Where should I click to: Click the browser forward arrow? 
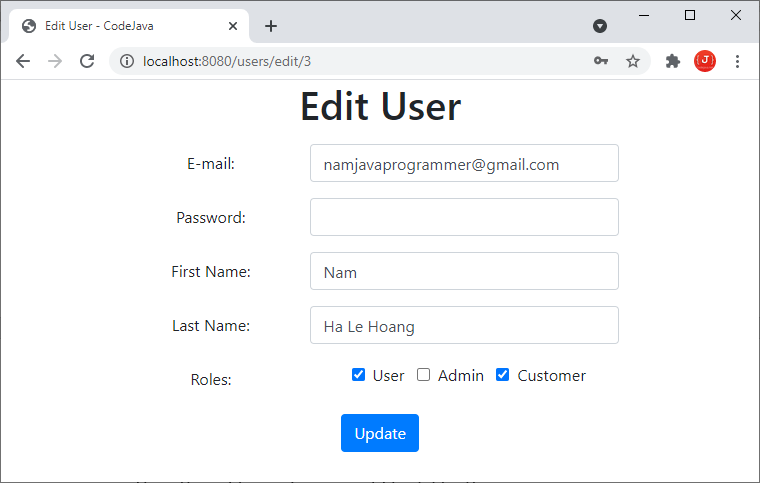tap(55, 61)
